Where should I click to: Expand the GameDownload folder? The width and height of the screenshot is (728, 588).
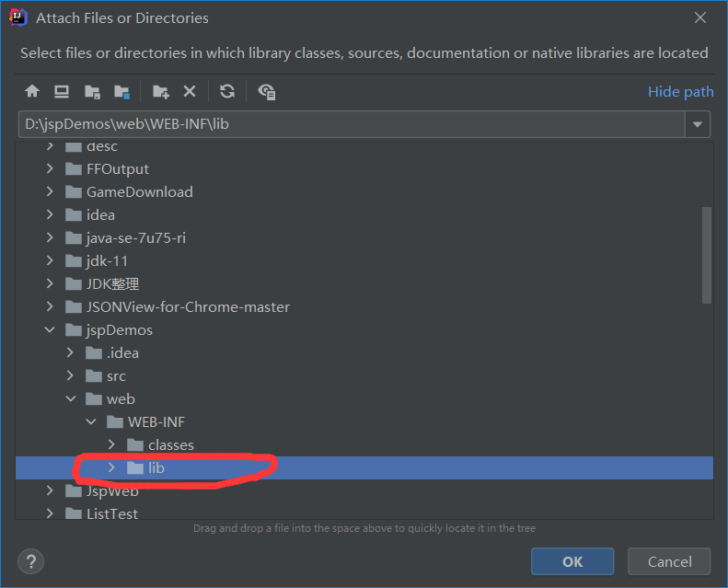(50, 191)
